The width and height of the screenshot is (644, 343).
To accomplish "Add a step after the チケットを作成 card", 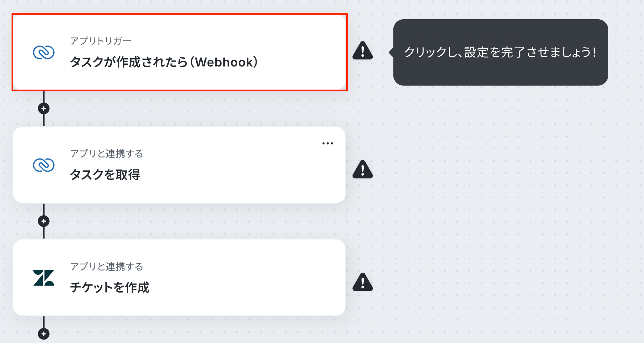I will (x=44, y=334).
